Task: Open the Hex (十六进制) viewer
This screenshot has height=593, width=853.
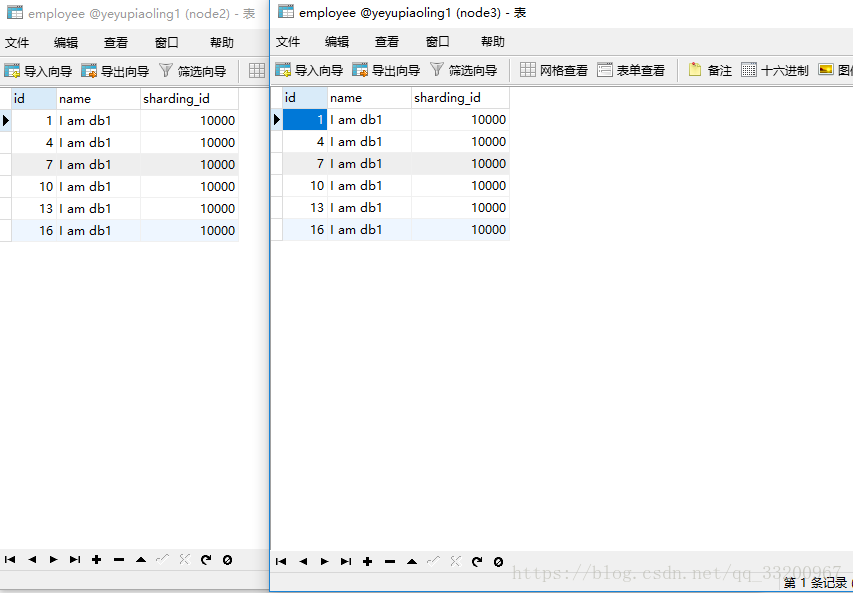Action: 774,71
